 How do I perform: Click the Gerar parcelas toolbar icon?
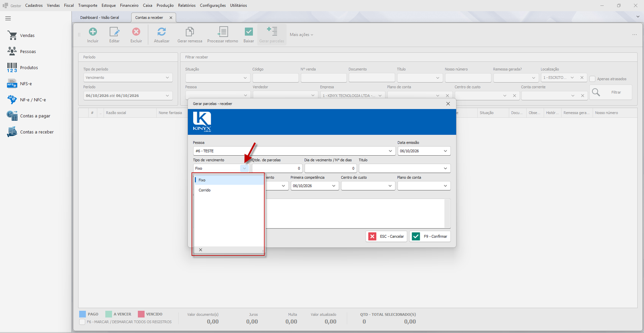point(272,32)
